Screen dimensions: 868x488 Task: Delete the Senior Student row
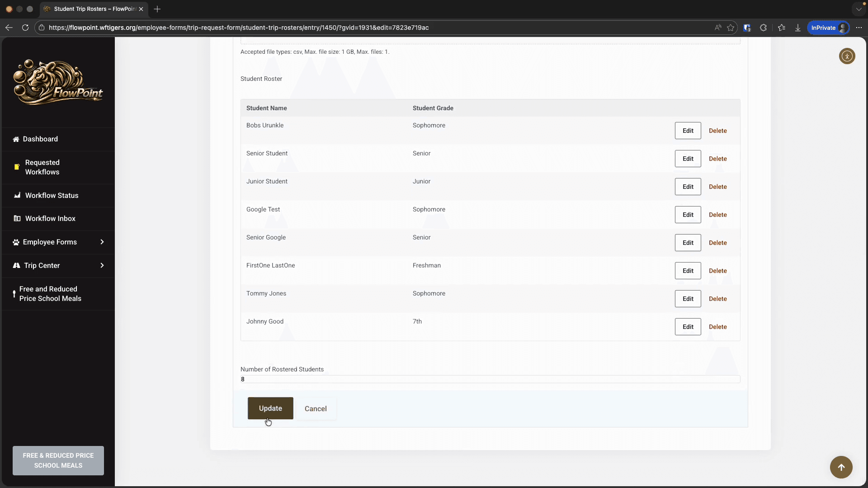click(717, 159)
